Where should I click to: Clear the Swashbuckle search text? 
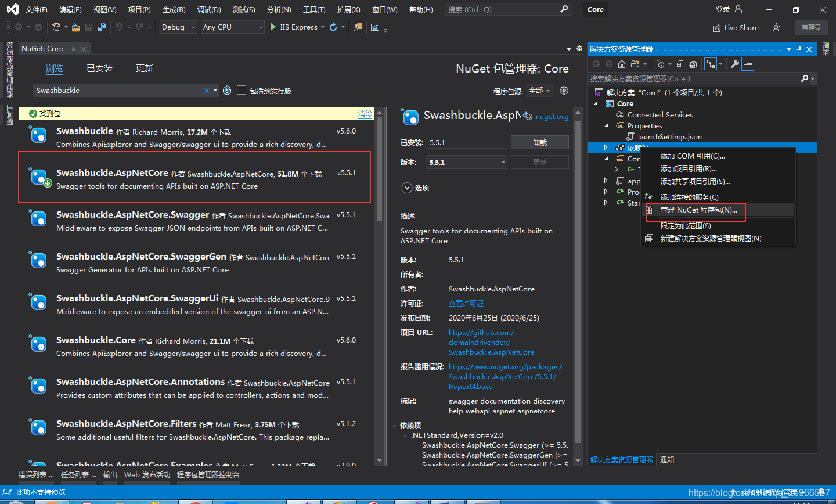point(206,91)
